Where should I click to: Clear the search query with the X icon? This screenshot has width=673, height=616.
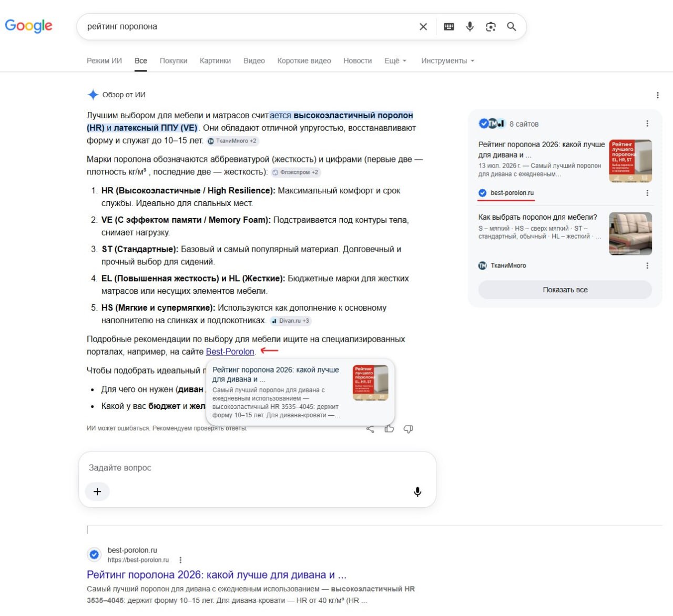pyautogui.click(x=423, y=27)
